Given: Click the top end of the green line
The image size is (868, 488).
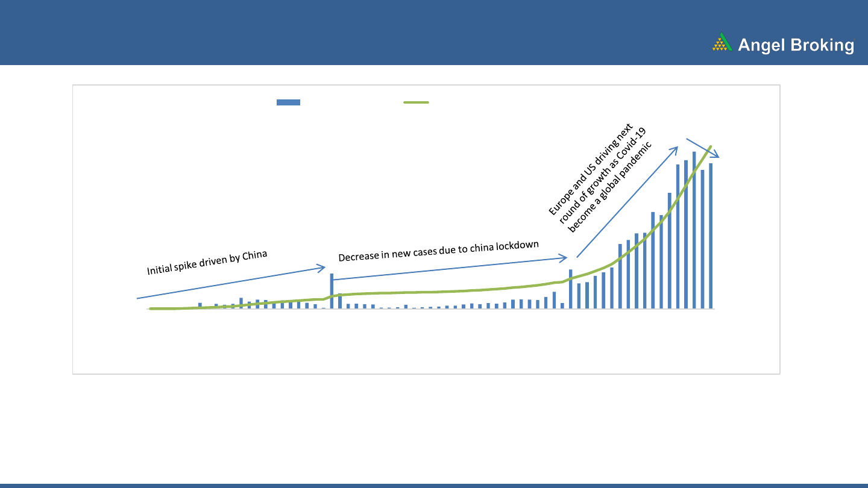Looking at the screenshot, I should pos(711,146).
